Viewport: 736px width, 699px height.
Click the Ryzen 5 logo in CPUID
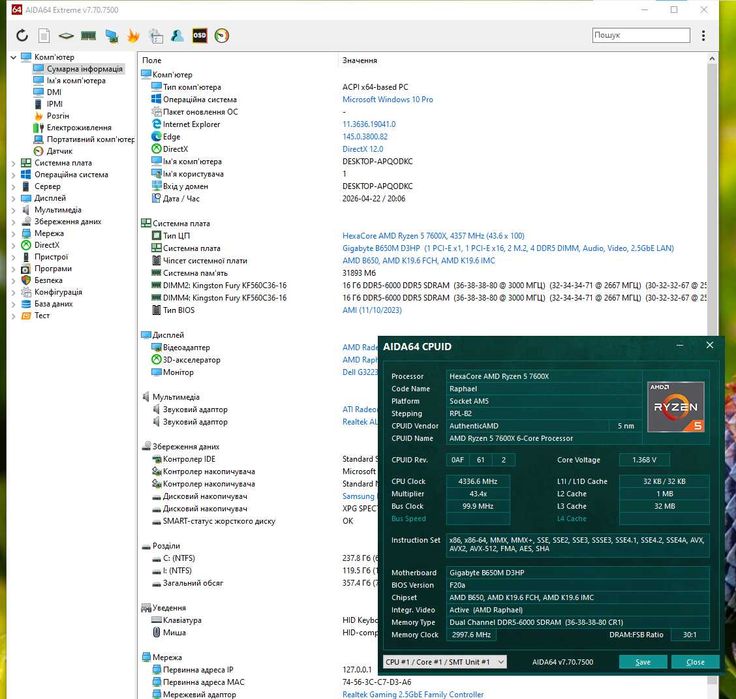tap(676, 407)
